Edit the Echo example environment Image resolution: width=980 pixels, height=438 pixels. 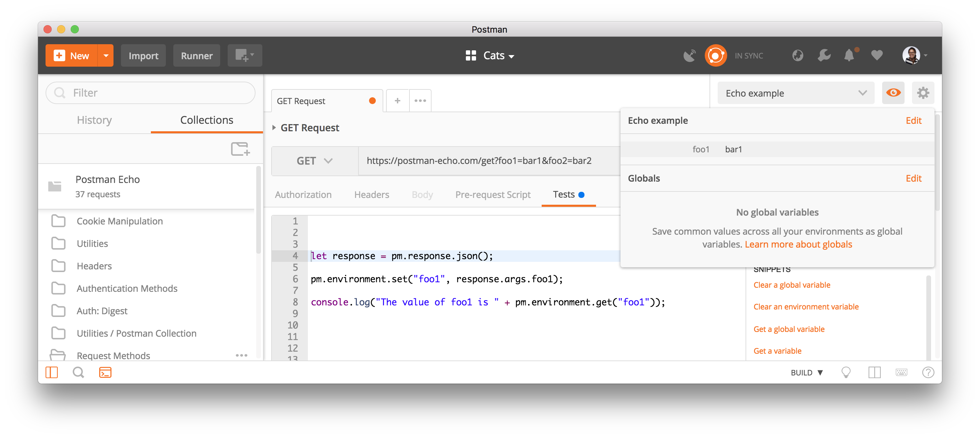coord(913,121)
